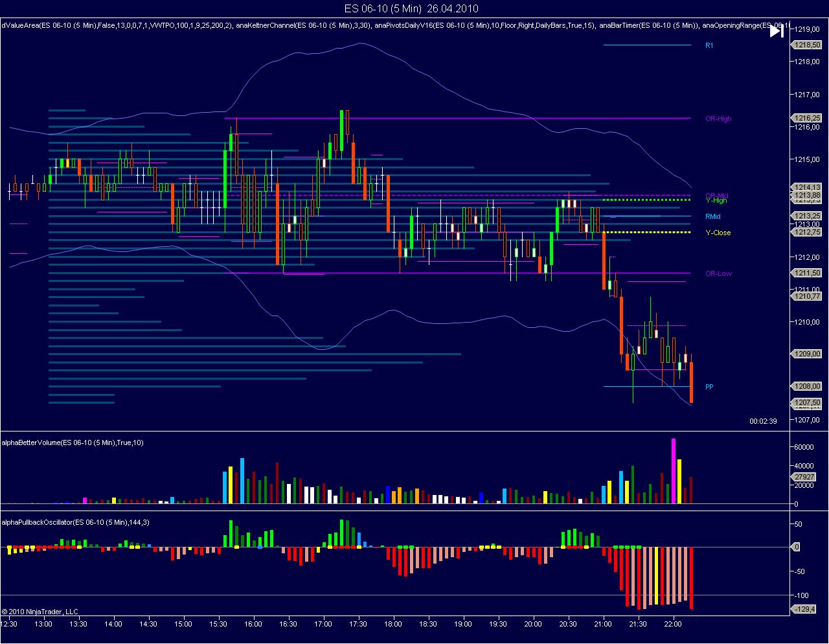
Task: Click the 22:00 time axis label
Action: click(x=673, y=625)
